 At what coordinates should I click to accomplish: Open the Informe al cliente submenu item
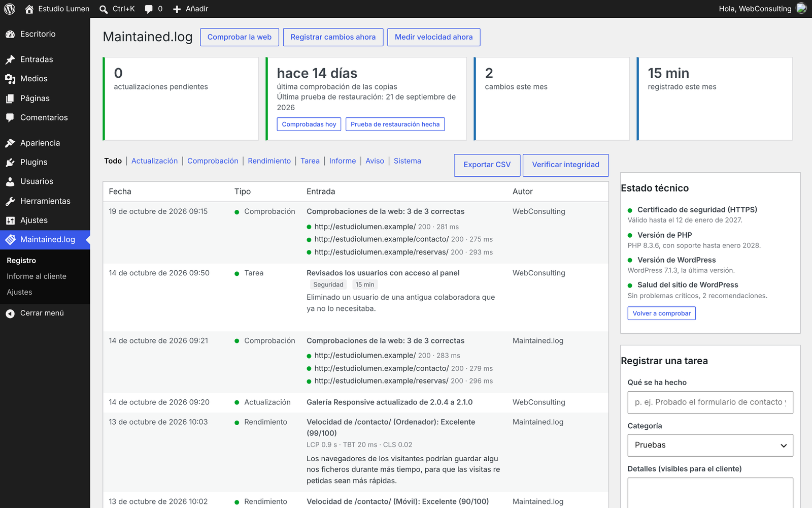(37, 276)
